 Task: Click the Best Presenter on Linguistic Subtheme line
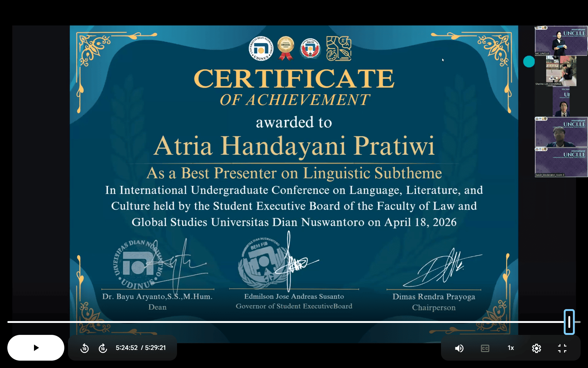294,173
